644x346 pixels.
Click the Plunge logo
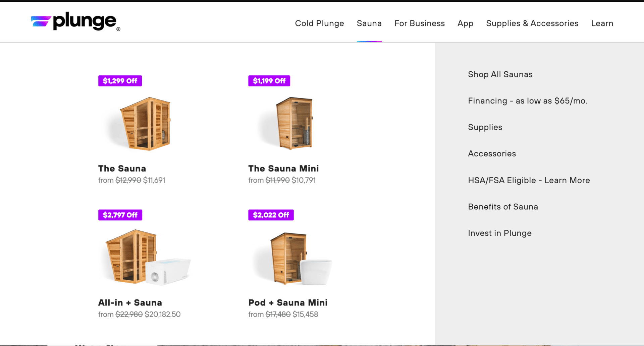(x=74, y=21)
